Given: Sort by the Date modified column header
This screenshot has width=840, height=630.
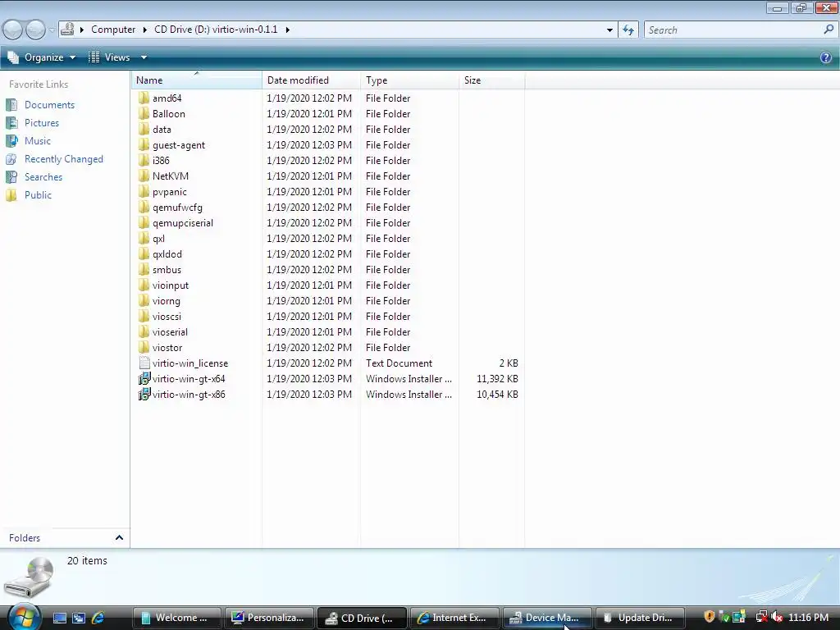Looking at the screenshot, I should pyautogui.click(x=311, y=80).
